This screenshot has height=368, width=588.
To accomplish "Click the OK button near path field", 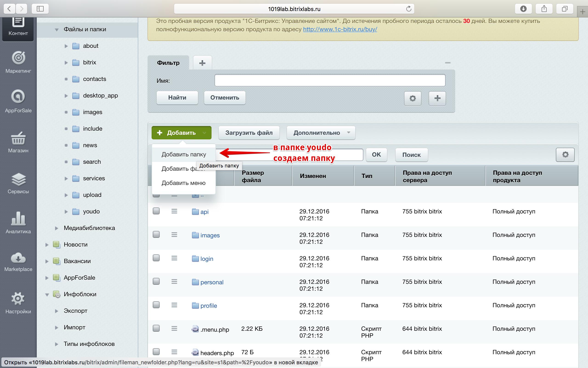I will point(376,155).
